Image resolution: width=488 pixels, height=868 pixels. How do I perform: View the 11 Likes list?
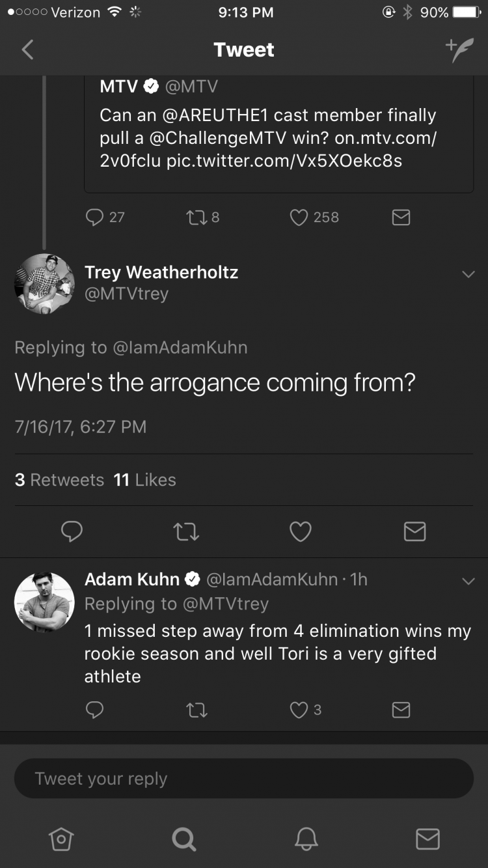144,480
